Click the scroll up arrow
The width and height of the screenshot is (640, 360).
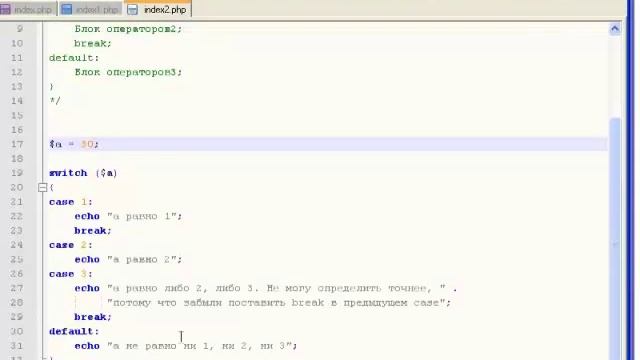(x=615, y=29)
